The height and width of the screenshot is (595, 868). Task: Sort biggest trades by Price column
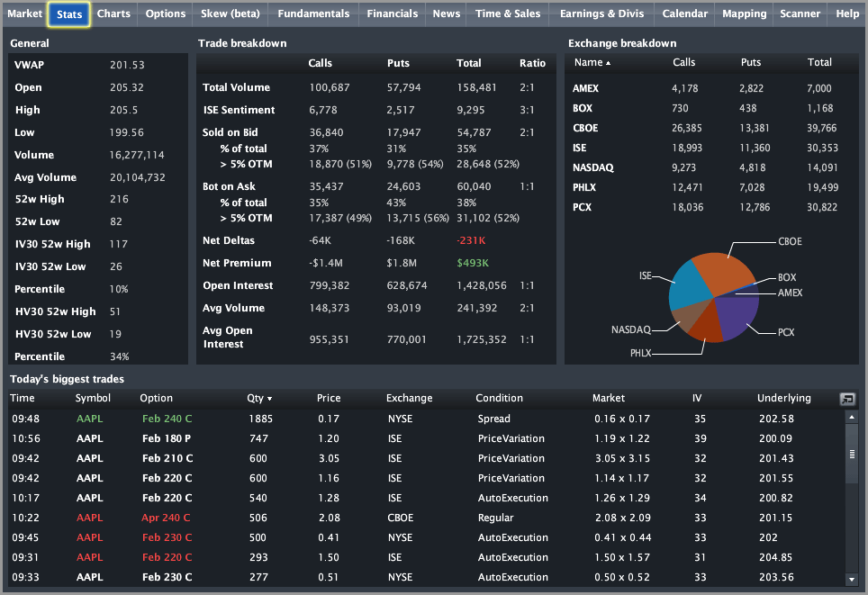329,398
